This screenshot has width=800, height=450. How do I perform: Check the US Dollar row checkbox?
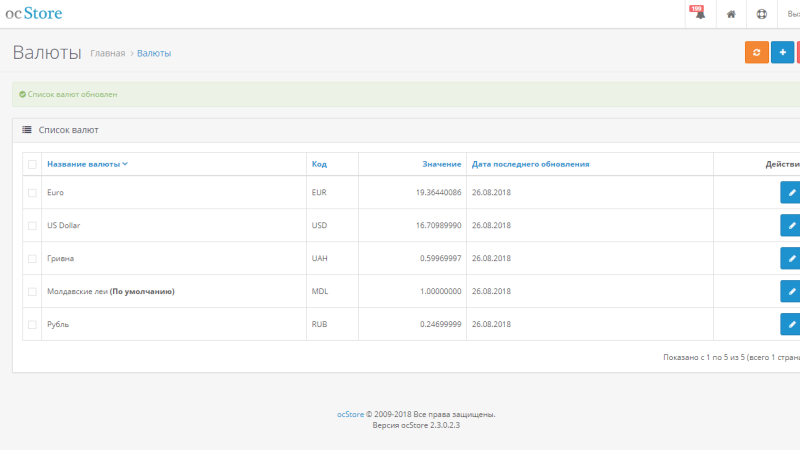(32, 226)
